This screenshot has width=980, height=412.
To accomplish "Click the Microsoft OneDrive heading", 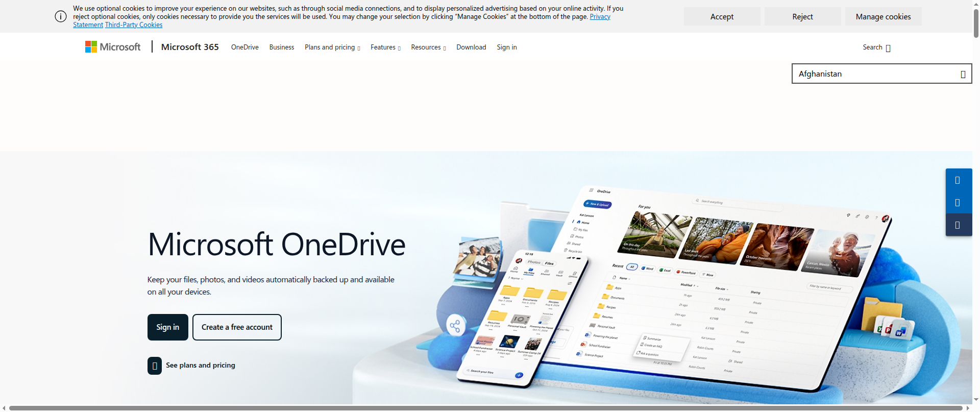I will point(277,244).
